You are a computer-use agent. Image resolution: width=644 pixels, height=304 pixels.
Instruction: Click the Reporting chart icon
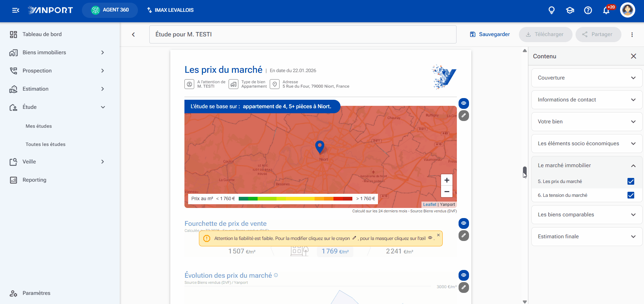click(x=13, y=180)
